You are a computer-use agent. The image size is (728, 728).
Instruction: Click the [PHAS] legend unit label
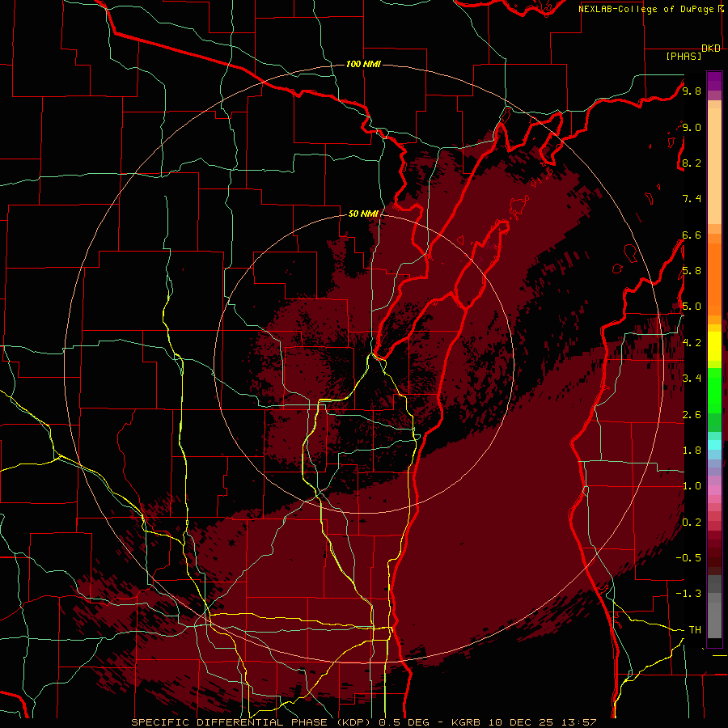click(684, 56)
